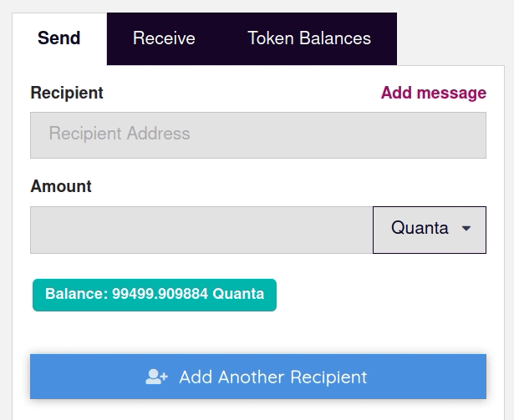Screen dimensions: 514x420
Task: Click the add-user icon on the blue button
Action: click(x=156, y=377)
